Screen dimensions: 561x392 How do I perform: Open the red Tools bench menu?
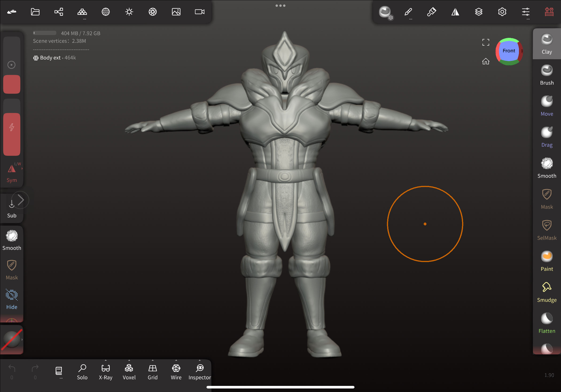point(549,12)
